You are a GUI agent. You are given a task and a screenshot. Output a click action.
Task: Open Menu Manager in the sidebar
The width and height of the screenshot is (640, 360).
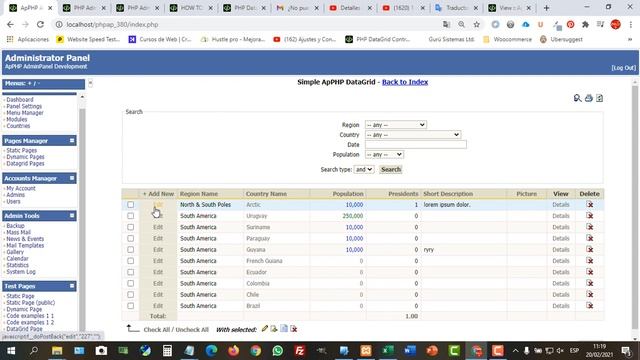tap(25, 113)
